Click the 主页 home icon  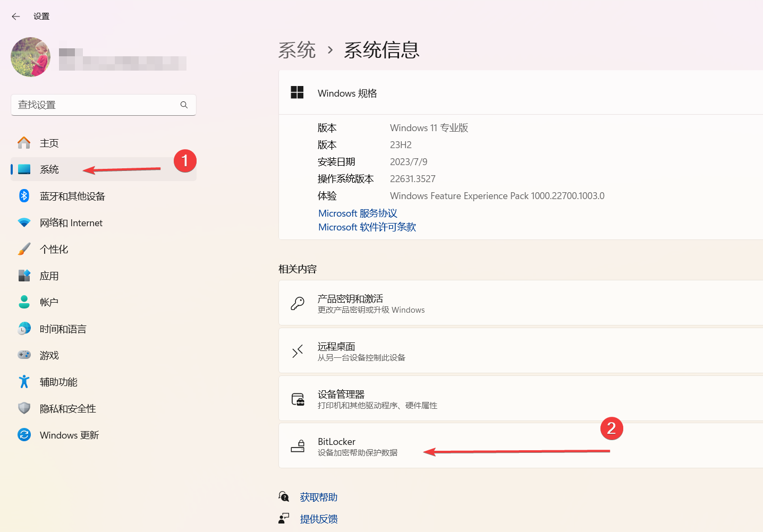(x=24, y=143)
